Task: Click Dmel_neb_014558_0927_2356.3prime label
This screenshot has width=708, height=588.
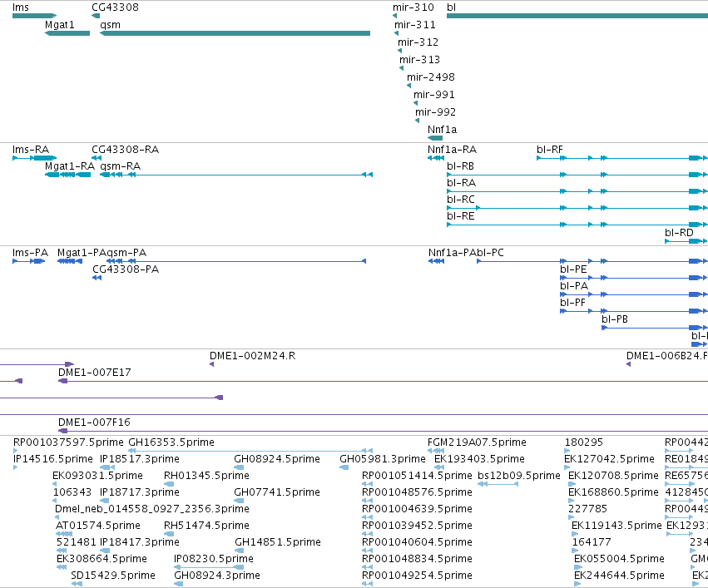Action: point(151,509)
